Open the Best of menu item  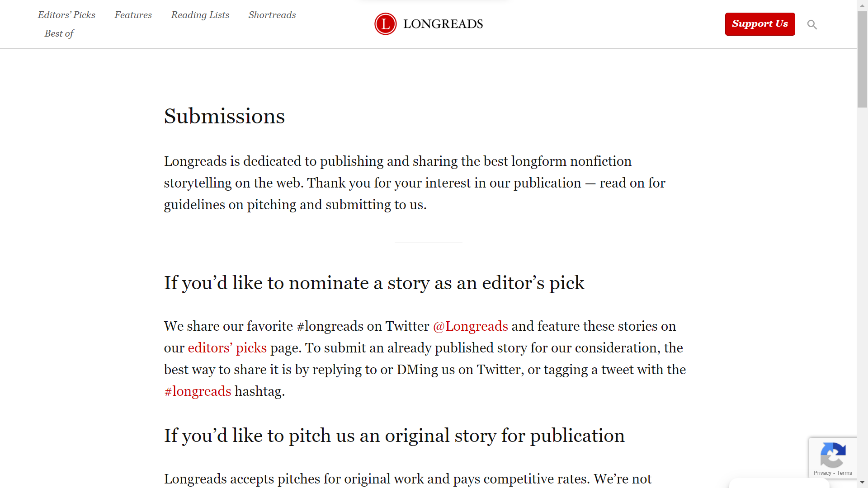point(59,33)
